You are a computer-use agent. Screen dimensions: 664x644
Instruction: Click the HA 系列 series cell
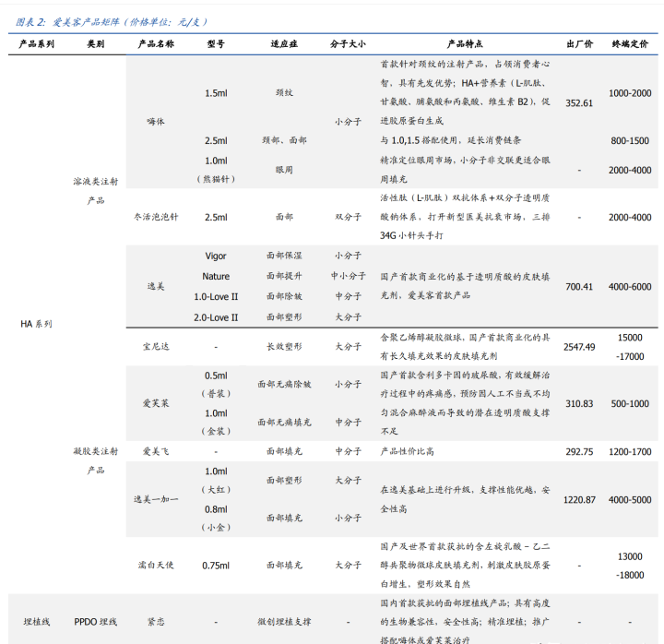pyautogui.click(x=36, y=324)
